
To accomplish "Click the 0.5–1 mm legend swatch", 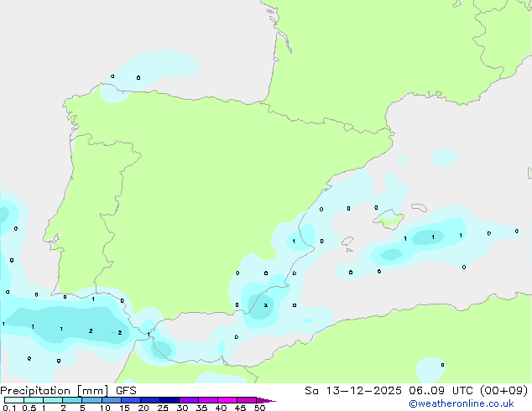I will coord(34,400).
